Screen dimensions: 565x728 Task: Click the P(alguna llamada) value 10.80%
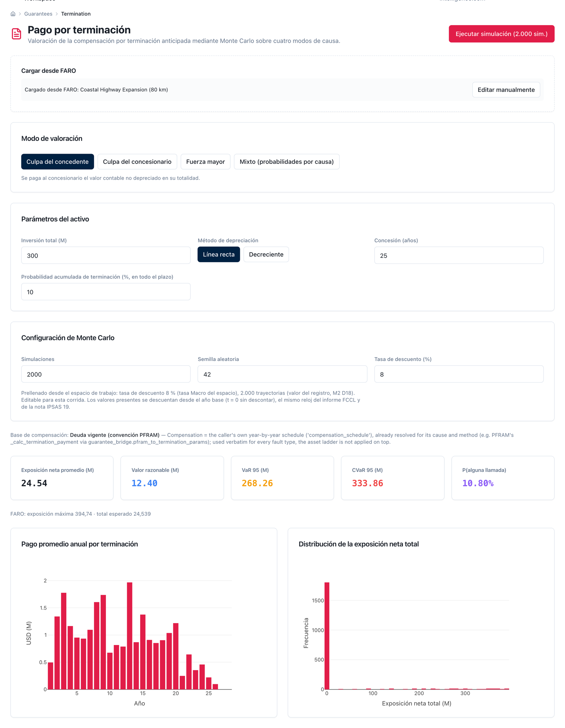478,483
